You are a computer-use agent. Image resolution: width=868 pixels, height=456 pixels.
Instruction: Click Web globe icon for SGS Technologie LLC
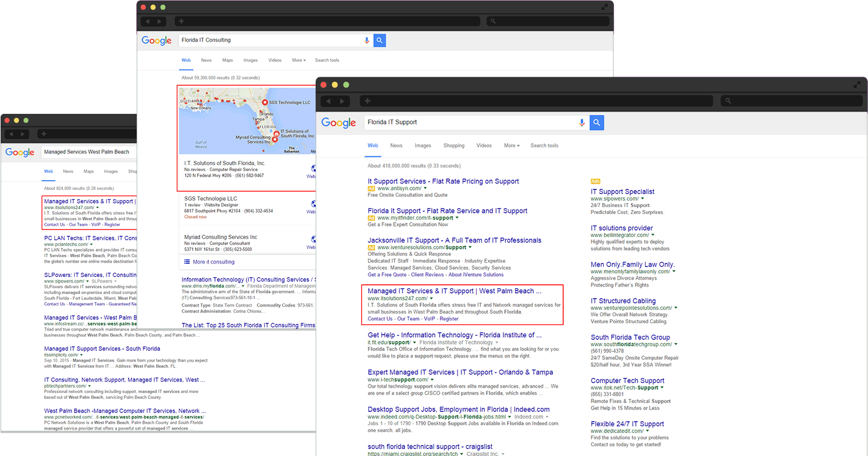tap(313, 204)
